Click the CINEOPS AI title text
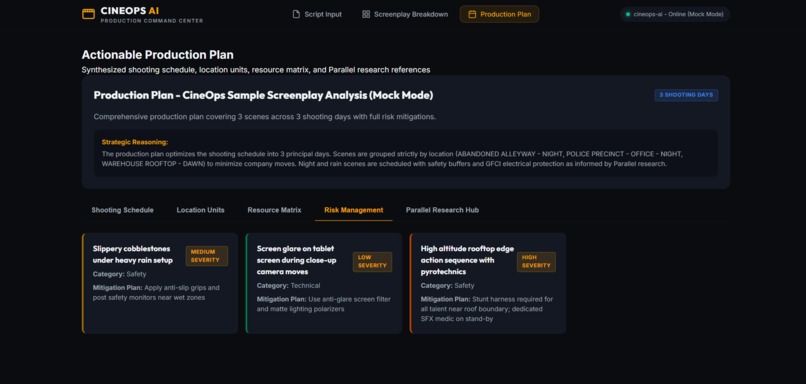 (x=130, y=11)
